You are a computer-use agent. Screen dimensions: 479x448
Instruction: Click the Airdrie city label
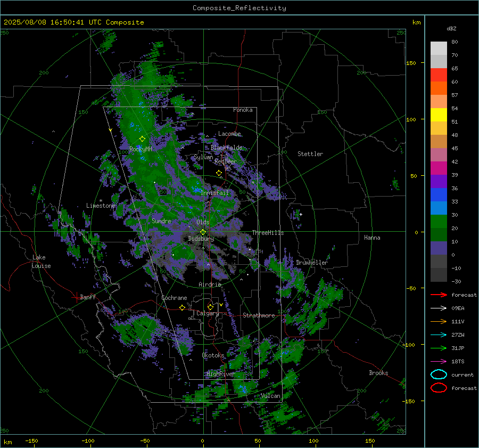click(x=210, y=284)
